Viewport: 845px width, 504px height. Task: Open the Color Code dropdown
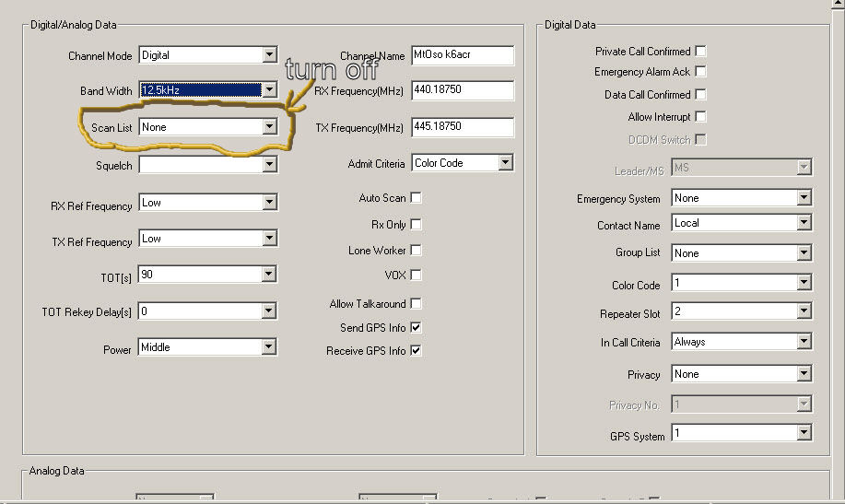pyautogui.click(x=742, y=283)
